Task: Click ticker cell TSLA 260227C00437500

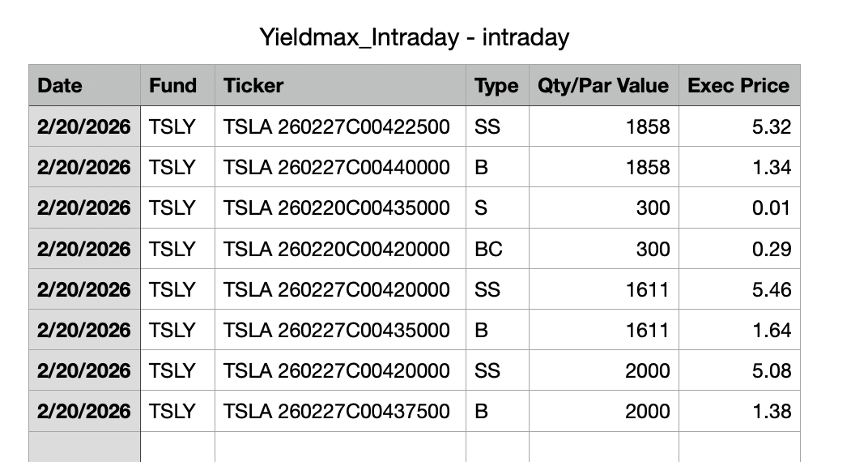Action: 340,411
